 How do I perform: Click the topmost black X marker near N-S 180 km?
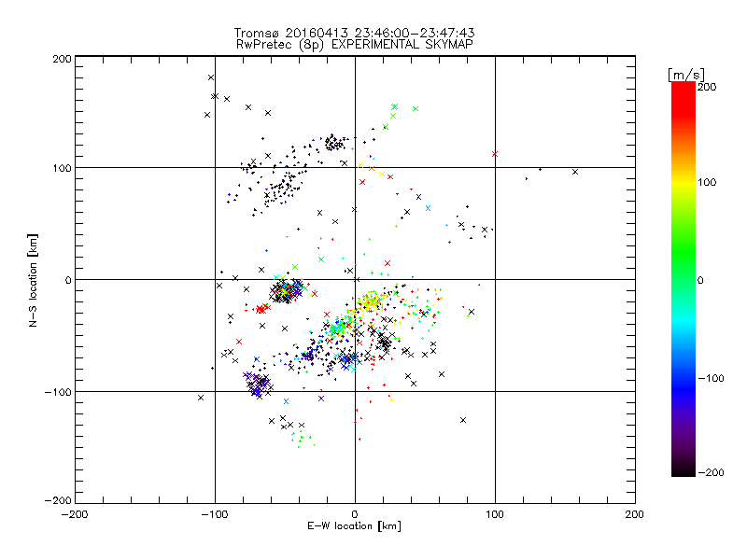[x=211, y=77]
